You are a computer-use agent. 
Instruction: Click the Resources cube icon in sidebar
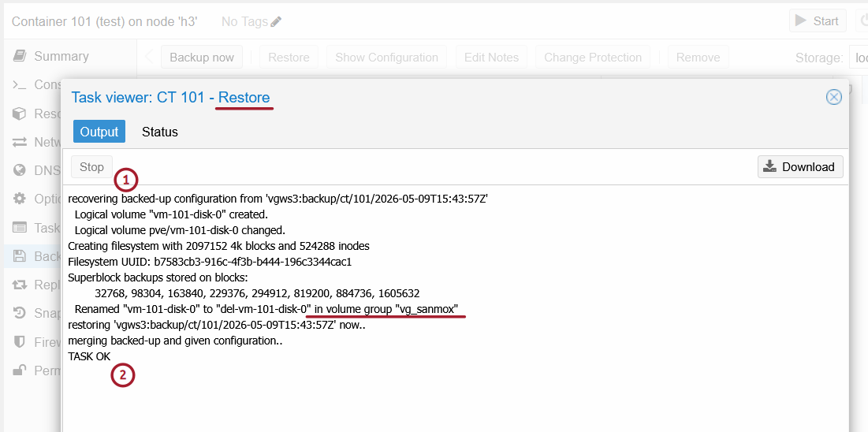pos(20,114)
